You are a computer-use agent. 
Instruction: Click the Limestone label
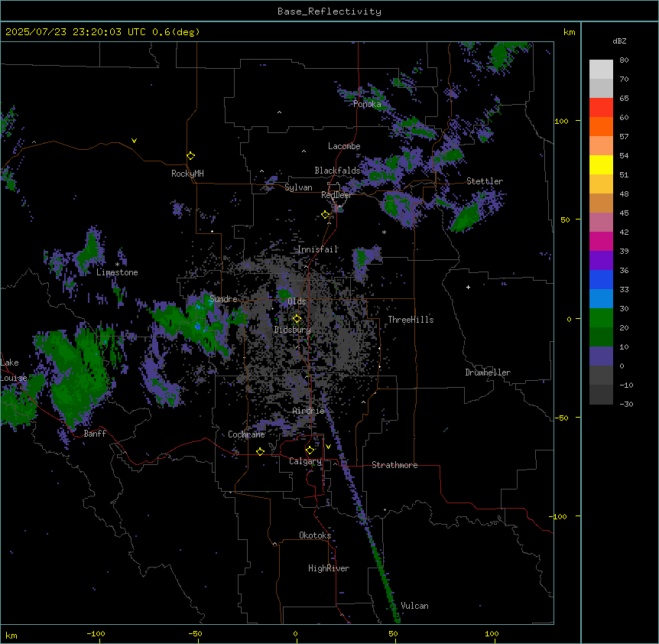coord(117,272)
